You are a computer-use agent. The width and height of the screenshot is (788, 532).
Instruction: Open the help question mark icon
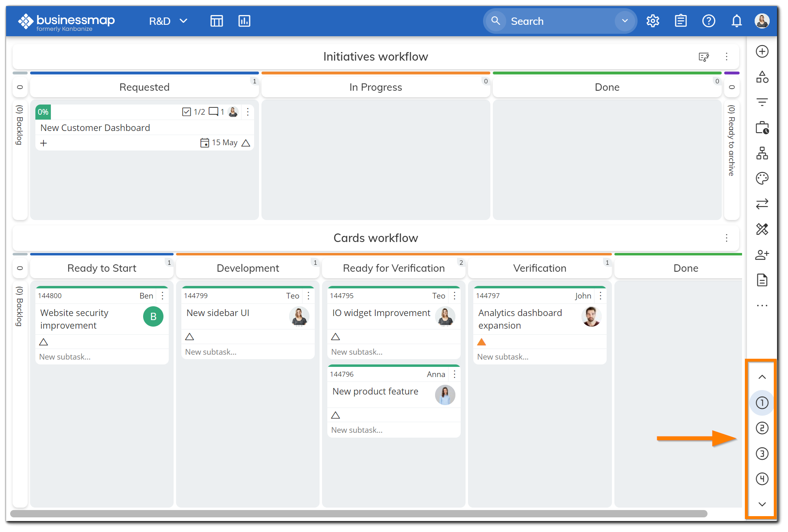point(709,21)
